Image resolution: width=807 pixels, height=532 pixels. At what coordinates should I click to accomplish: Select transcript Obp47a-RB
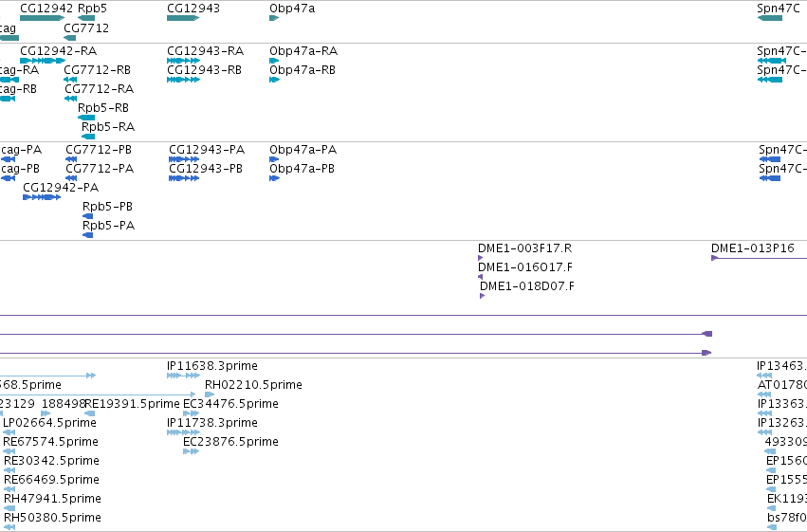pos(303,70)
